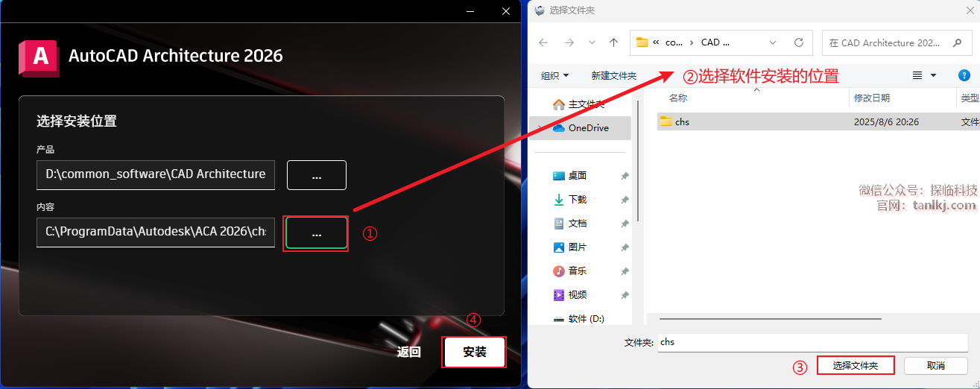The width and height of the screenshot is (980, 389).
Task: Select the 'co...' breadcrumb segment
Action: pos(674,42)
